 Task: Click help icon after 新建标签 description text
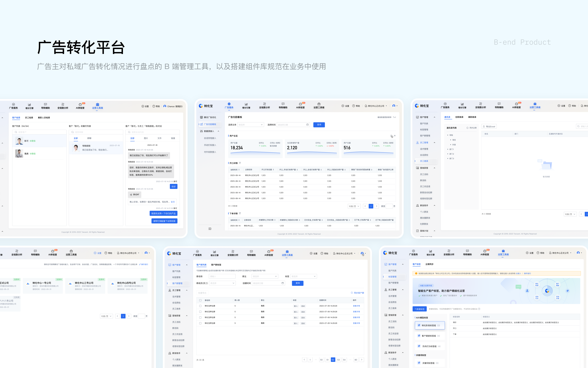point(479,309)
